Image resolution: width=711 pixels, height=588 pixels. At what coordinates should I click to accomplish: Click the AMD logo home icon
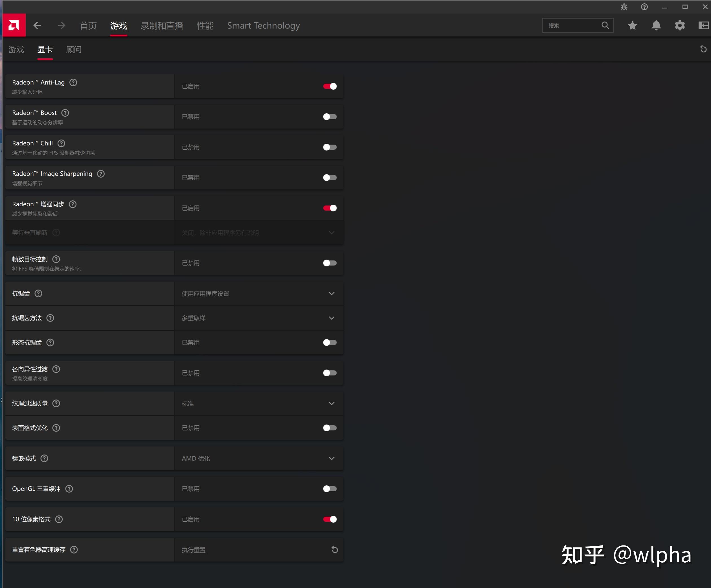point(14,25)
